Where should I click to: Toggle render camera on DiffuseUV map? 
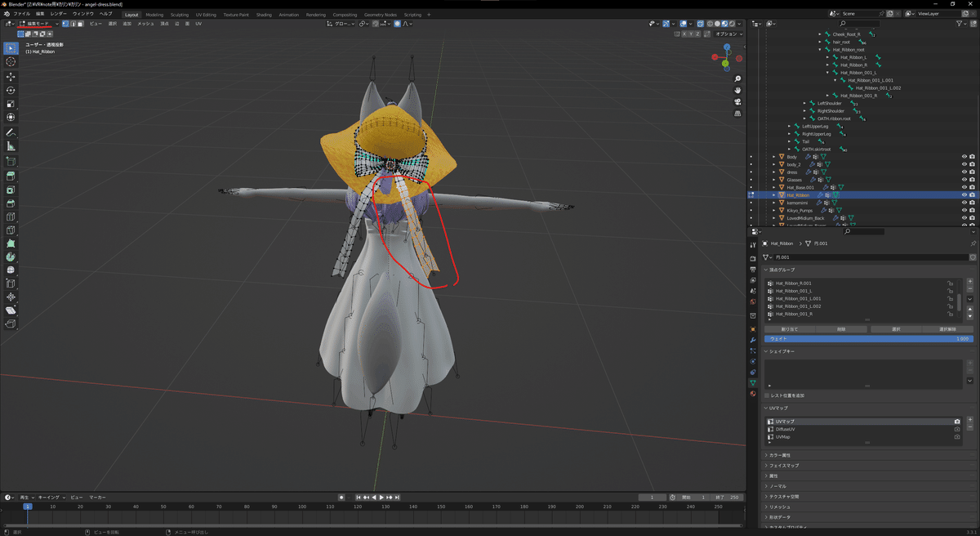[956, 429]
